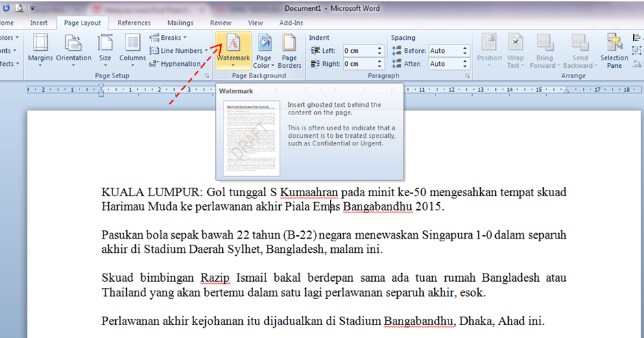Click the first-line indent marker on ruler
644x338 pixels.
point(102,86)
